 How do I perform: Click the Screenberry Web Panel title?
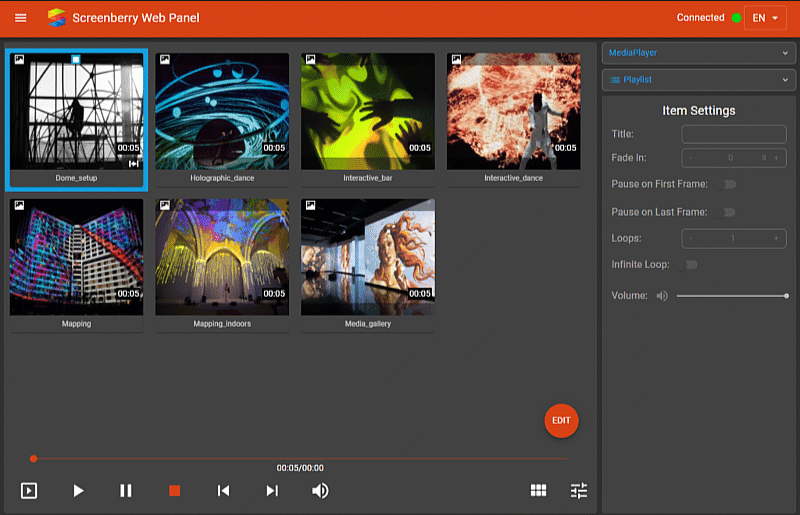pyautogui.click(x=136, y=18)
